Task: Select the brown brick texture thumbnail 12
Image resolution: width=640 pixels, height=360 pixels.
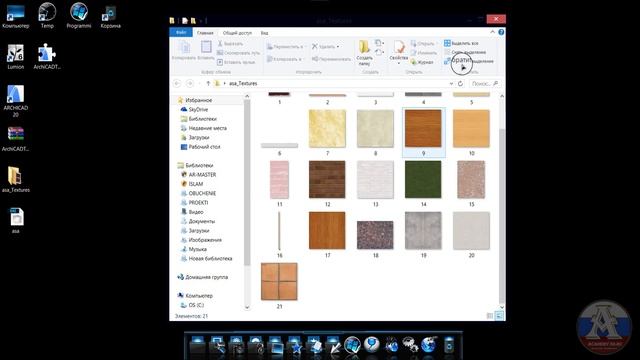Action: click(327, 180)
